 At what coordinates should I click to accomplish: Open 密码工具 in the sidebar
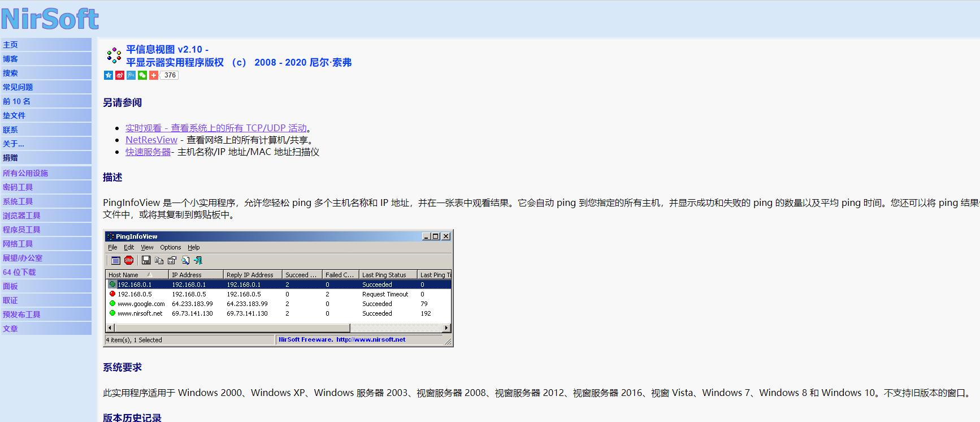tap(46, 187)
